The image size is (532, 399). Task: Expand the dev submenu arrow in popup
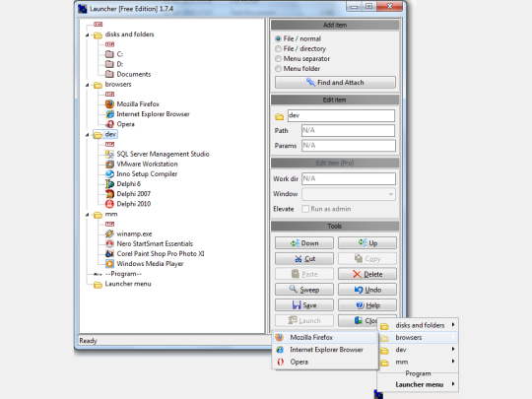point(453,349)
